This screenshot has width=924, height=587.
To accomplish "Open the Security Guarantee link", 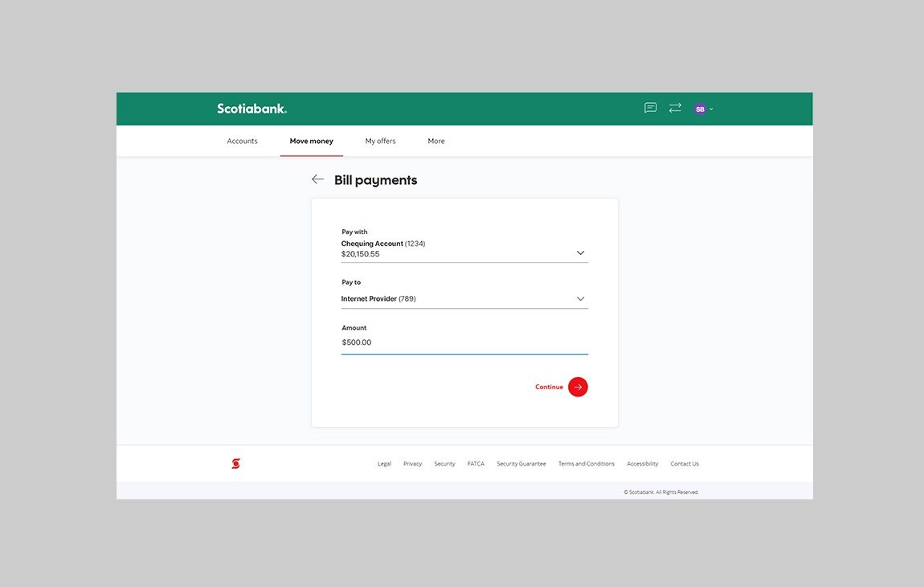I will tap(521, 464).
